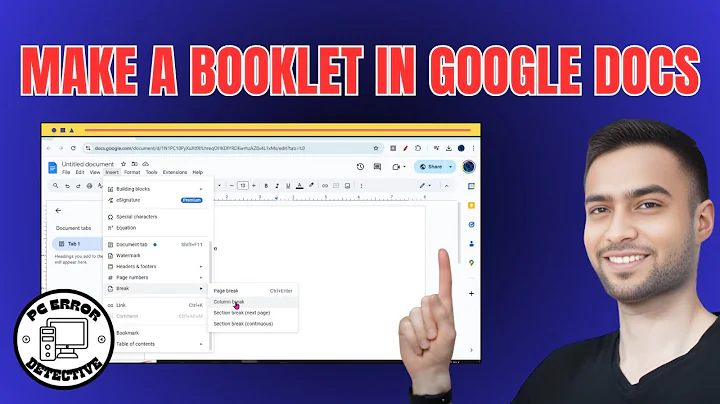The image size is (720, 404).
Task: Expand Headers & footers submenu
Action: click(201, 266)
